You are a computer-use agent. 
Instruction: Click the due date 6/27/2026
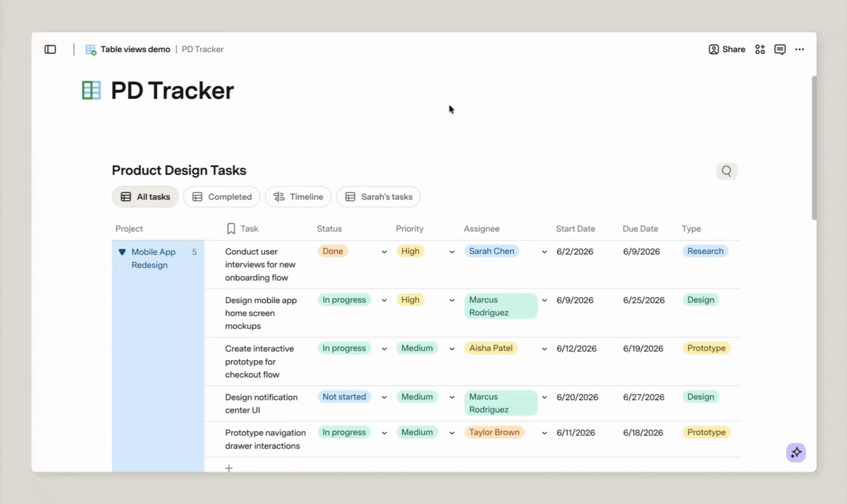pos(644,397)
